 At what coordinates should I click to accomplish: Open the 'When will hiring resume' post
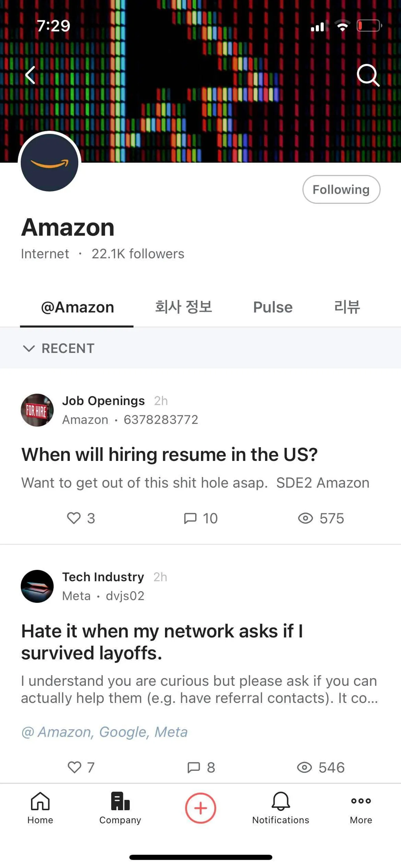pos(169,455)
